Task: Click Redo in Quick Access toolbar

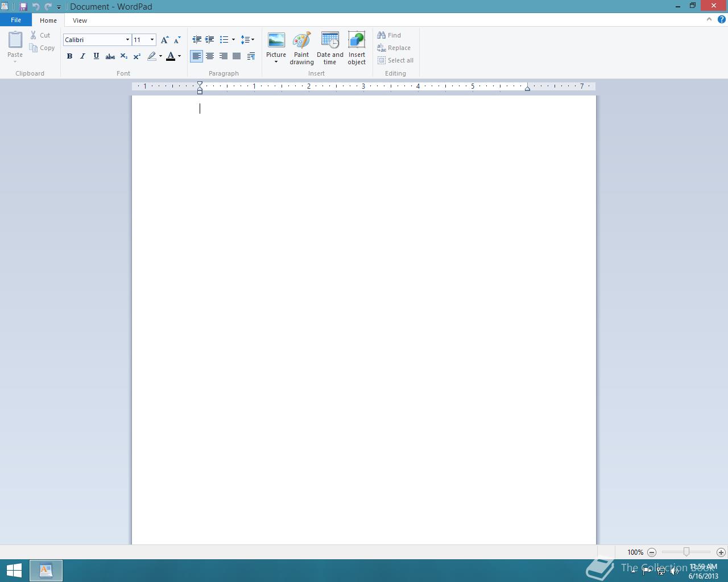Action: (48, 7)
